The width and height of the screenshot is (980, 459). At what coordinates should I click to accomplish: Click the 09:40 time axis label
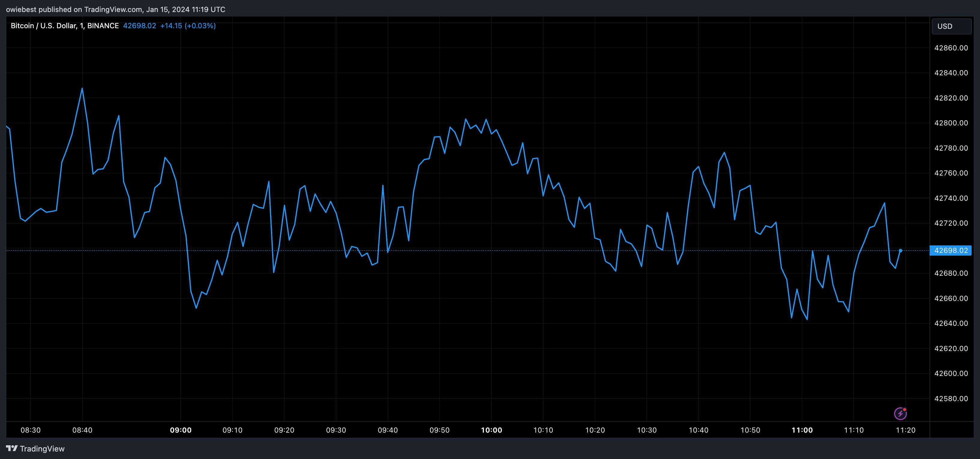(388, 430)
